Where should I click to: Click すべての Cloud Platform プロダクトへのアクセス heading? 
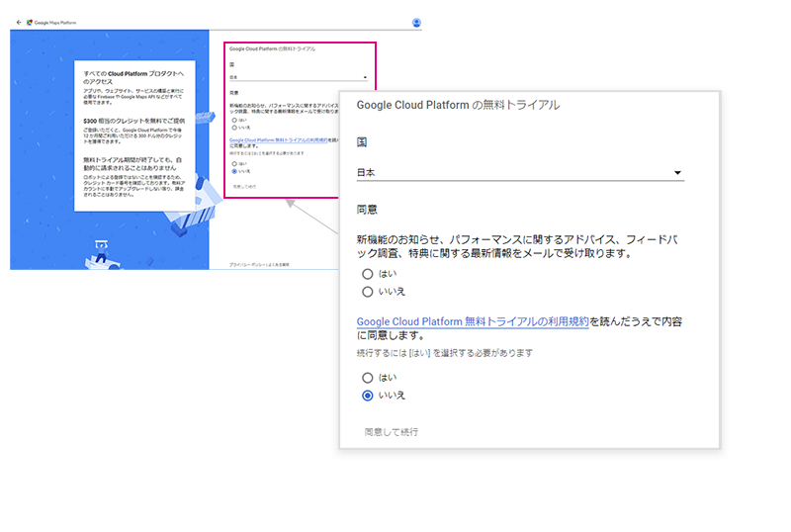(133, 77)
